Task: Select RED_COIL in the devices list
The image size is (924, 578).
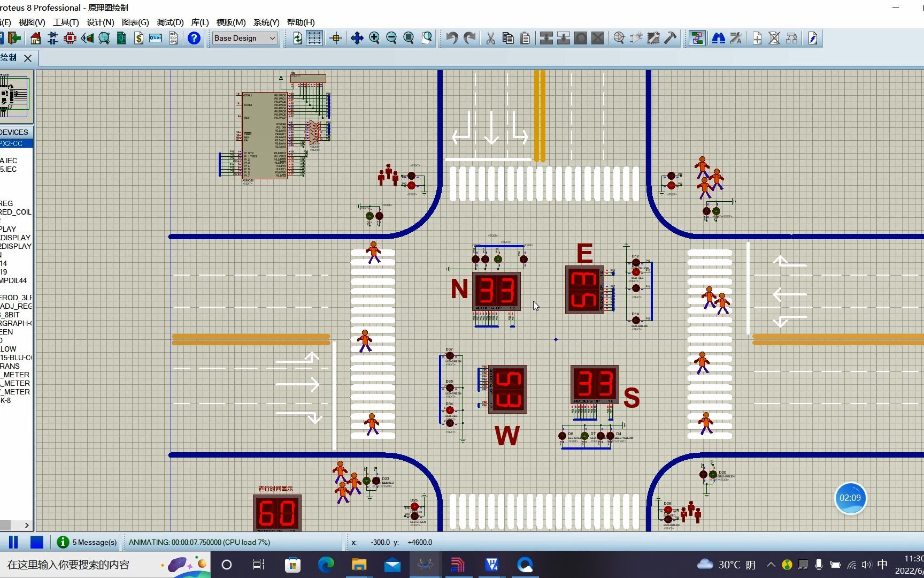Action: pyautogui.click(x=16, y=212)
